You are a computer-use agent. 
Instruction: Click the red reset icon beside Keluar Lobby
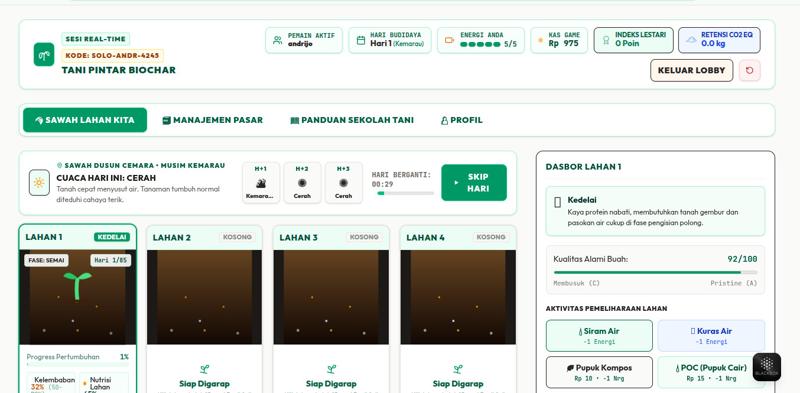[749, 70]
